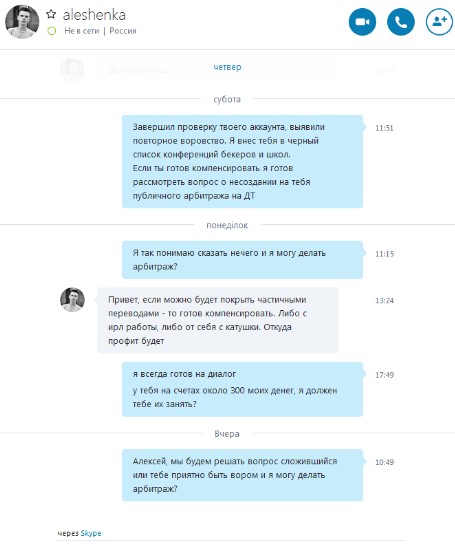The image size is (455, 551).
Task: Click the offline status circle icon
Action: [x=52, y=31]
